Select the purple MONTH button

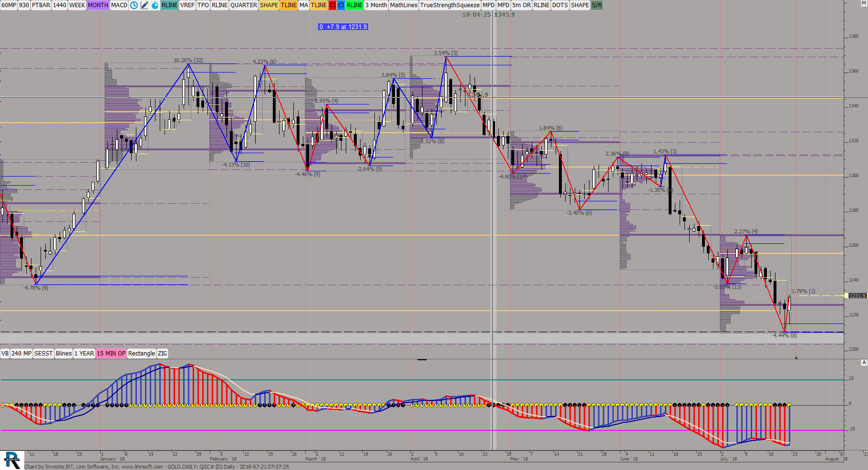coord(98,5)
